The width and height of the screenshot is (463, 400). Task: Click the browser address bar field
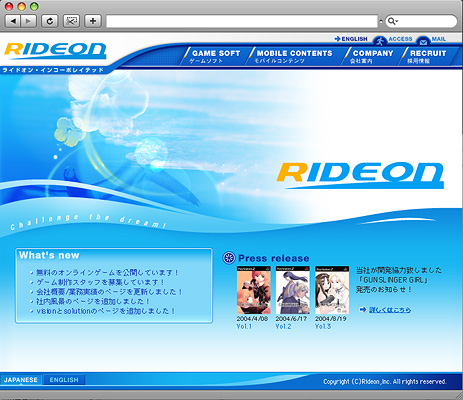(x=242, y=21)
